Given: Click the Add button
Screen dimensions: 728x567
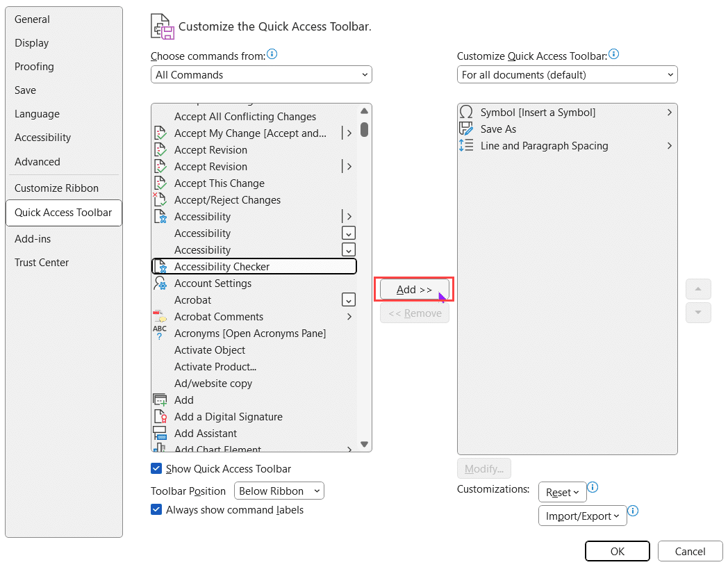Looking at the screenshot, I should click(413, 289).
